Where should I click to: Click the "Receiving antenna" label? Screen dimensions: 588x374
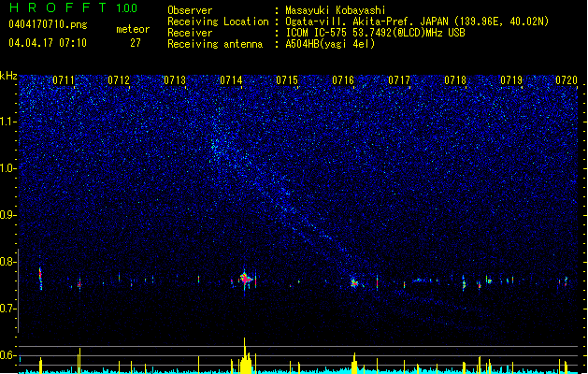[x=215, y=44]
